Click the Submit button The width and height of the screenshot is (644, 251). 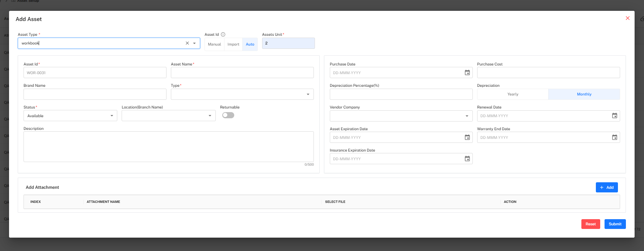click(615, 224)
